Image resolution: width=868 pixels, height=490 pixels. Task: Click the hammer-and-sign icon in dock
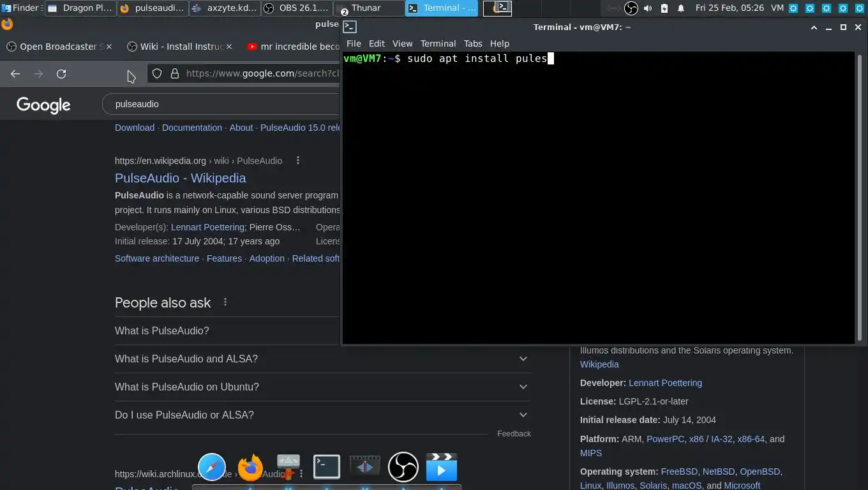point(288,467)
